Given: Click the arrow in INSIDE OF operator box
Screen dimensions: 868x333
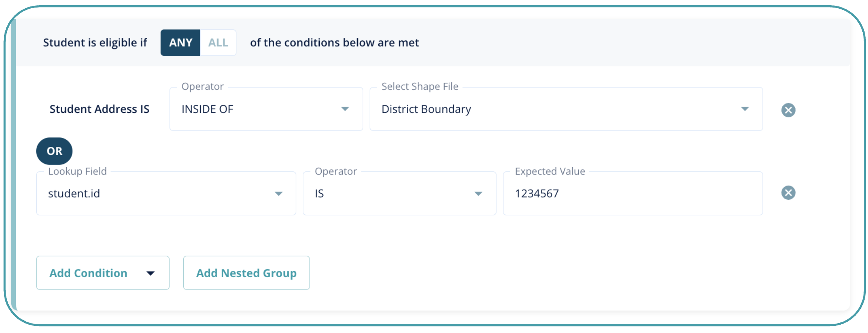Looking at the screenshot, I should [345, 109].
